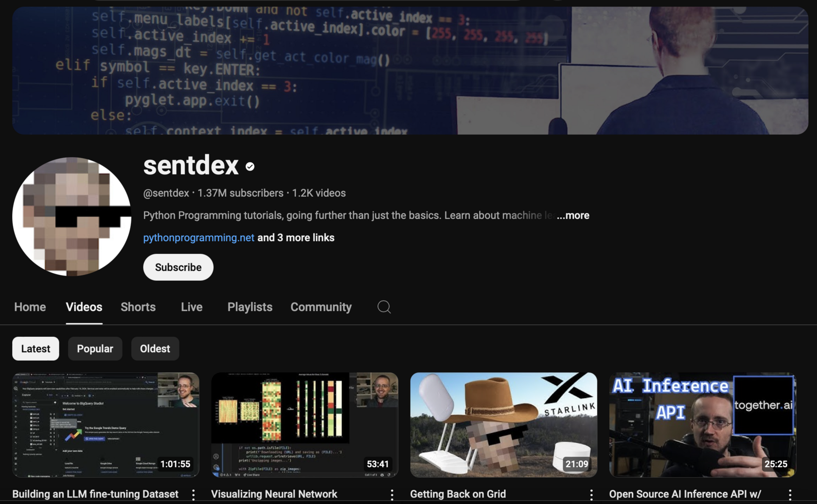Go to the Live tab
This screenshot has width=817, height=504.
(192, 307)
